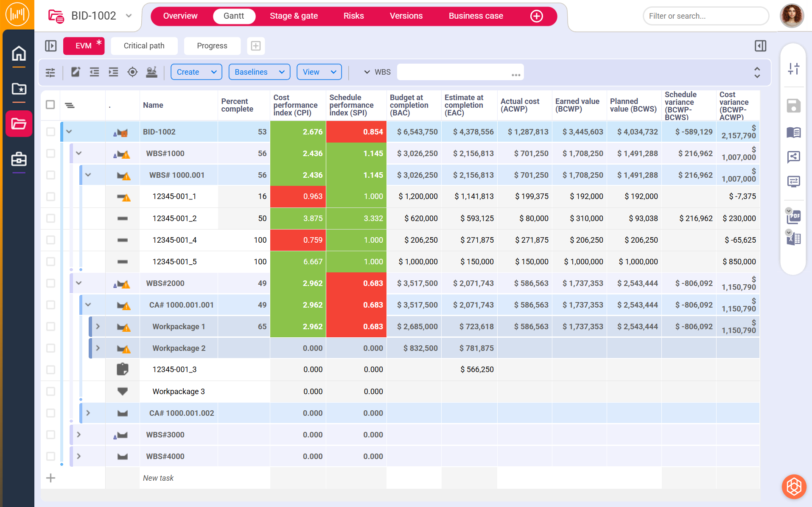Screen dimensions: 812x507
Task: Open the filter settings sliders icon
Action: (50, 72)
